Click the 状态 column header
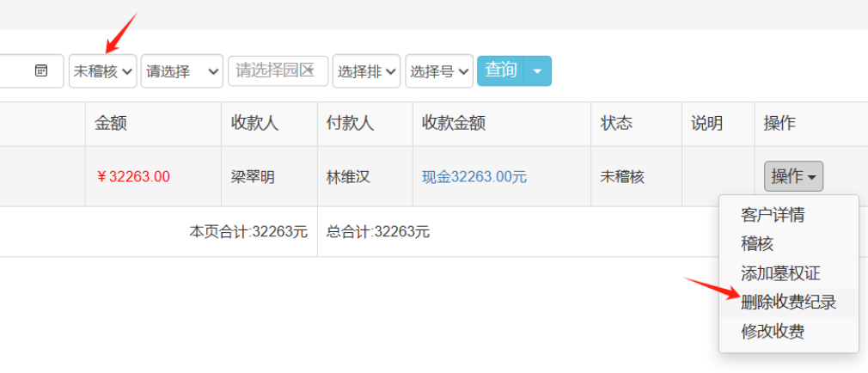 click(616, 124)
